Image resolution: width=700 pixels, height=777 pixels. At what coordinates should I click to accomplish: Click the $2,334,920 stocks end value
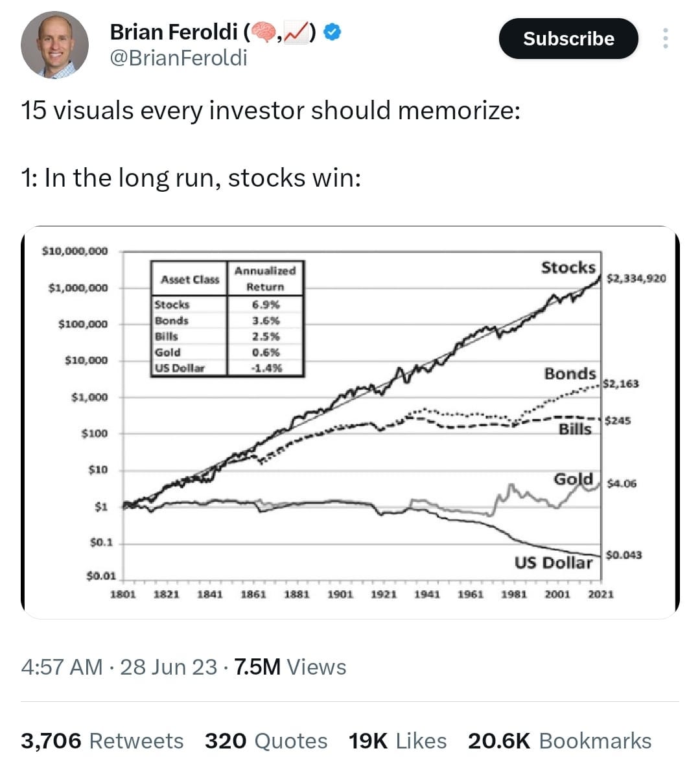coord(636,278)
